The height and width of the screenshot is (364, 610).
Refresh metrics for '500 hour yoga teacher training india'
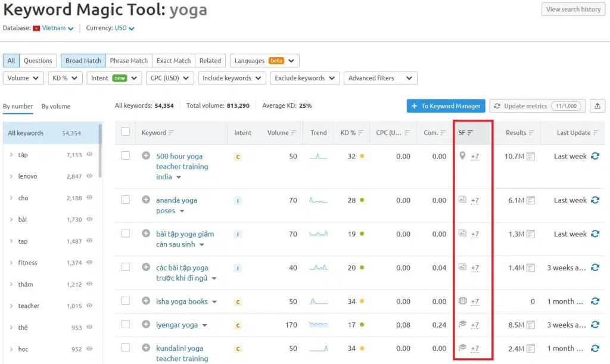click(595, 156)
